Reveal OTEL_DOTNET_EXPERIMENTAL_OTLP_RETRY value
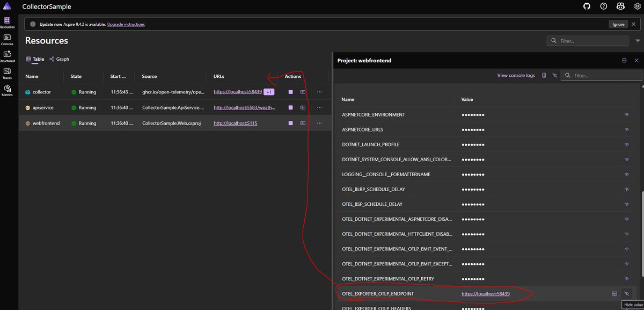 click(626, 279)
